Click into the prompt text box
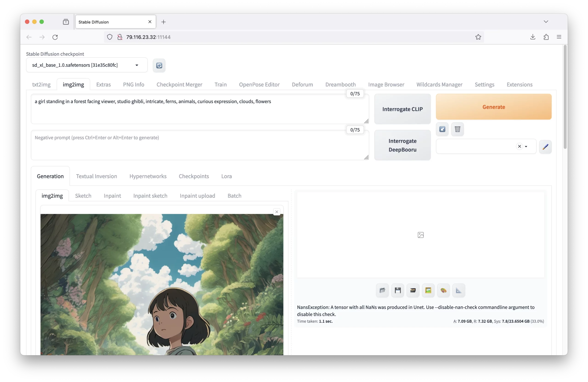 [200, 109]
